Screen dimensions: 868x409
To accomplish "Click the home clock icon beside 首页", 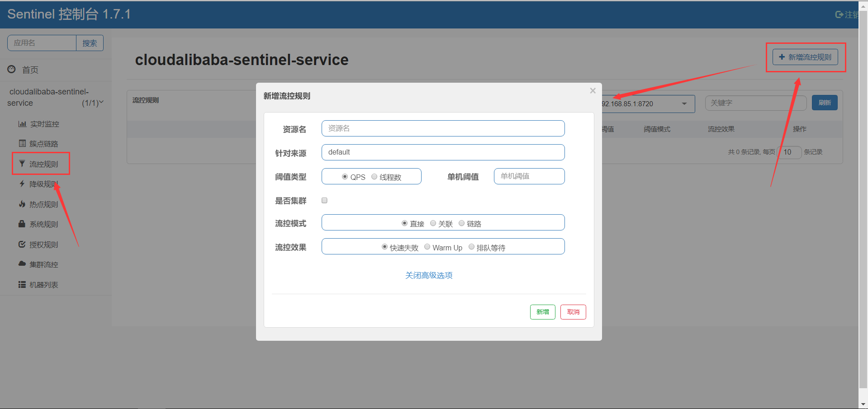I will click(11, 70).
